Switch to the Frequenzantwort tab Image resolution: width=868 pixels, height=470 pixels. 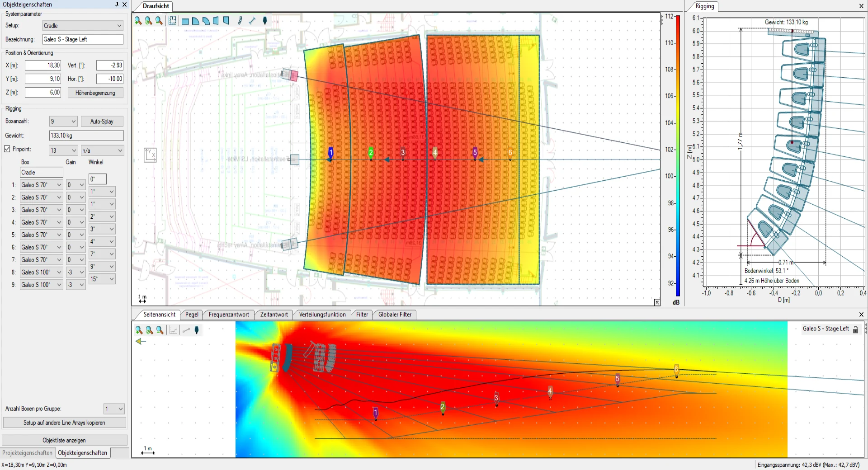tap(228, 315)
